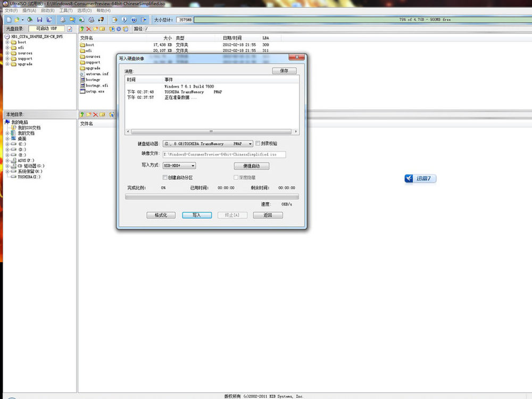The width and height of the screenshot is (532, 399).
Task: Select the setup.exe file in image list
Action: pos(95,92)
